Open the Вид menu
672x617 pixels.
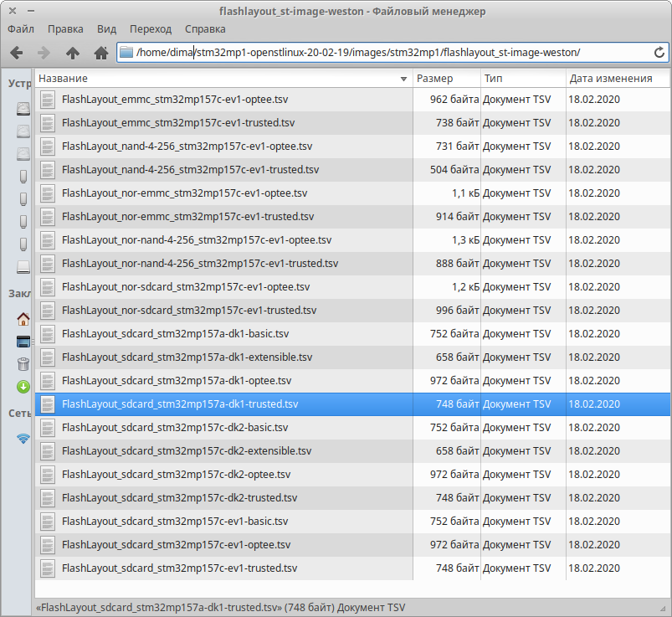pos(106,29)
